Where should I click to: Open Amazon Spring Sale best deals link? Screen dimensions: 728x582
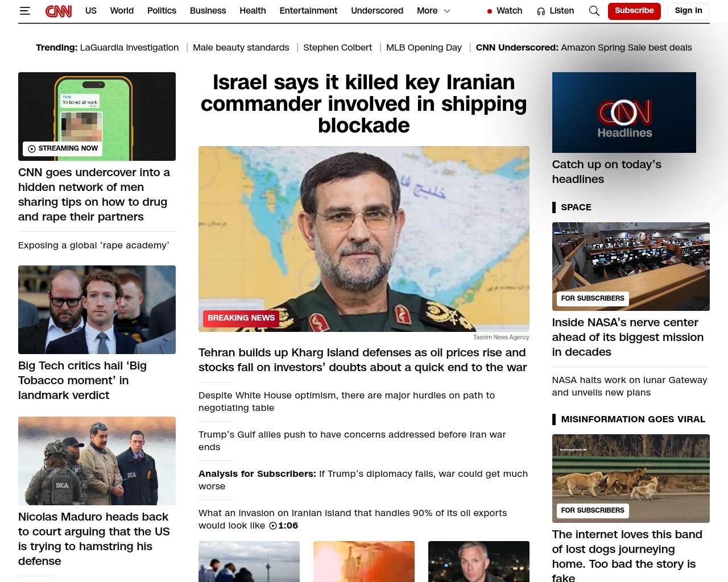coord(626,48)
